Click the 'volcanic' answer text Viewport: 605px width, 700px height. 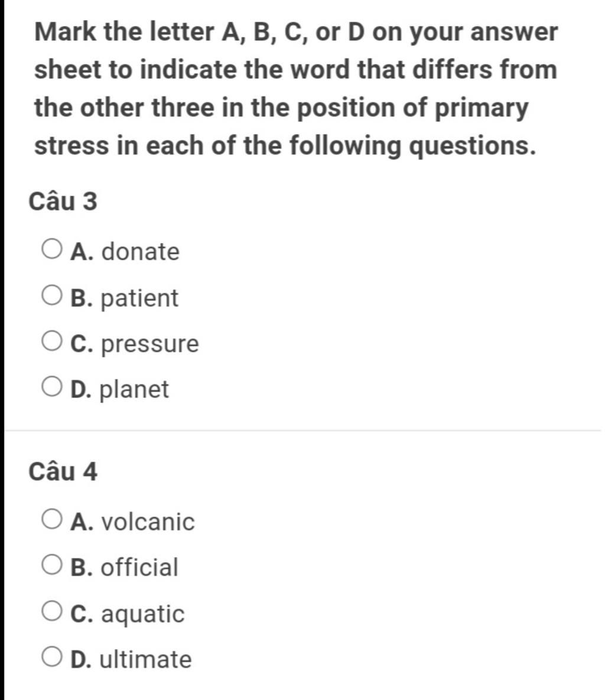pyautogui.click(x=148, y=522)
